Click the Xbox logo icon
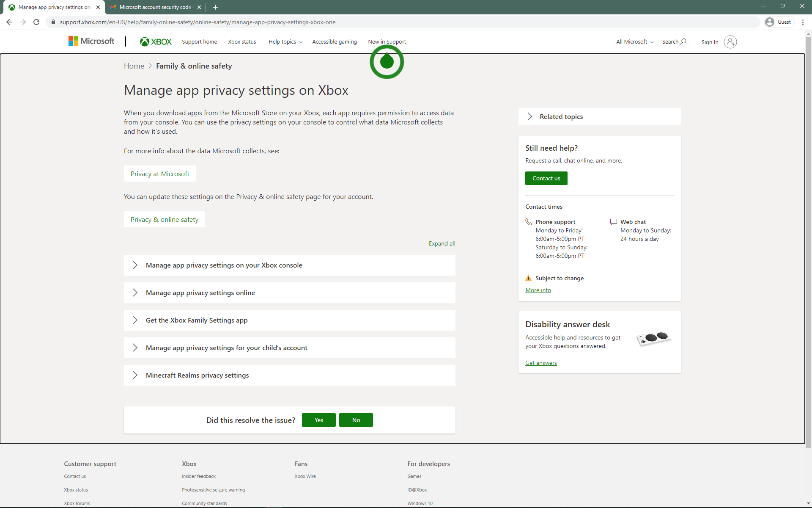This screenshot has height=508, width=812. pos(144,42)
